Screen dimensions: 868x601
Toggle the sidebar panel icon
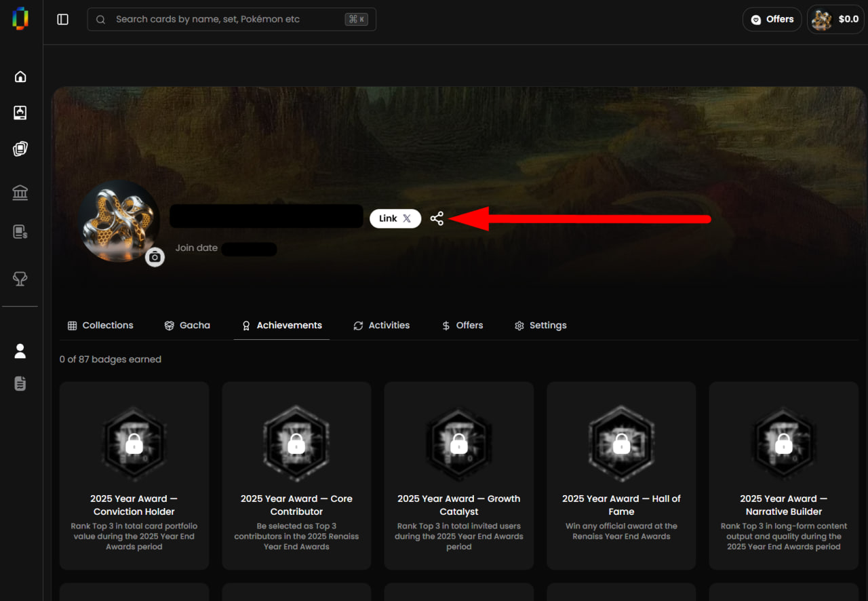pos(63,20)
